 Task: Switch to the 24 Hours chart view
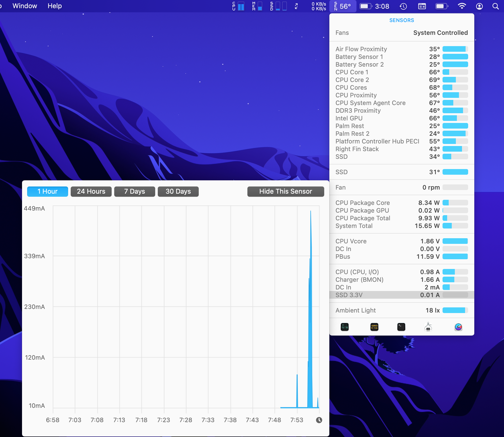91,191
